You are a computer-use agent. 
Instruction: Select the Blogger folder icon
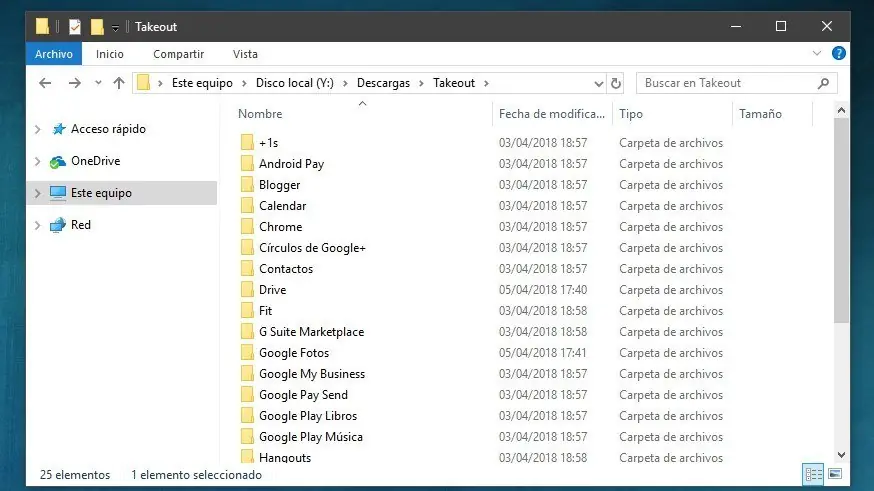247,184
